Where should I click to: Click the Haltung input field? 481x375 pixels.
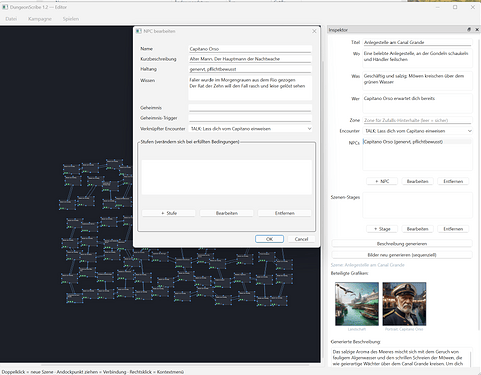coord(250,69)
